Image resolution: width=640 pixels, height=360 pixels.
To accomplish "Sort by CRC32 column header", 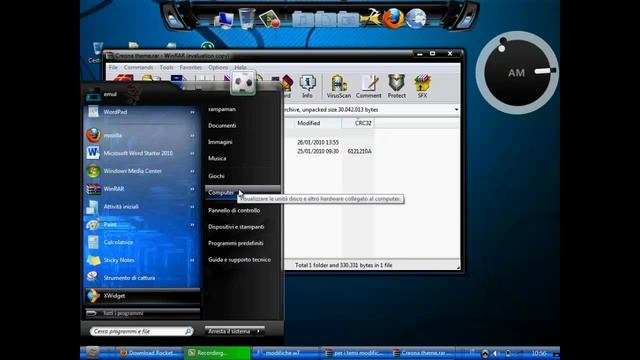I will 358,123.
